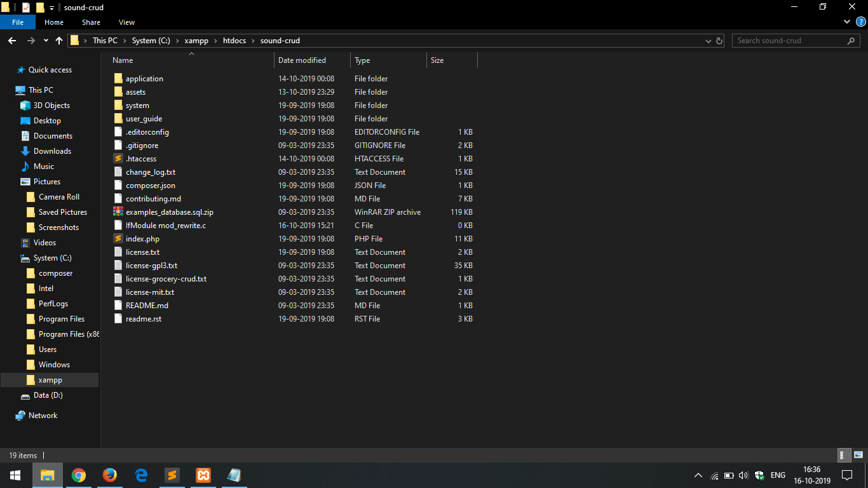Image resolution: width=868 pixels, height=488 pixels.
Task: Navigate to xampp in the address bar
Action: tap(196, 41)
